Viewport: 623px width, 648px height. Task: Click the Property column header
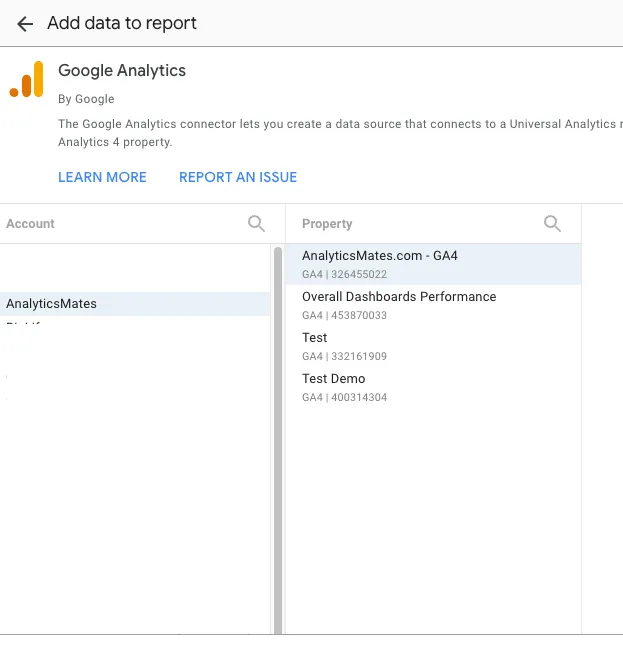click(x=327, y=224)
